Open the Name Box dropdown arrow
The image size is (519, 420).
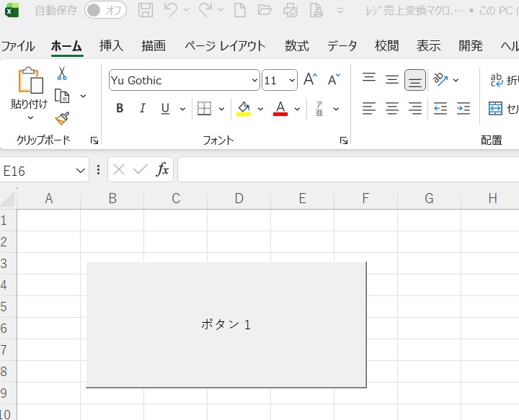coord(81,170)
